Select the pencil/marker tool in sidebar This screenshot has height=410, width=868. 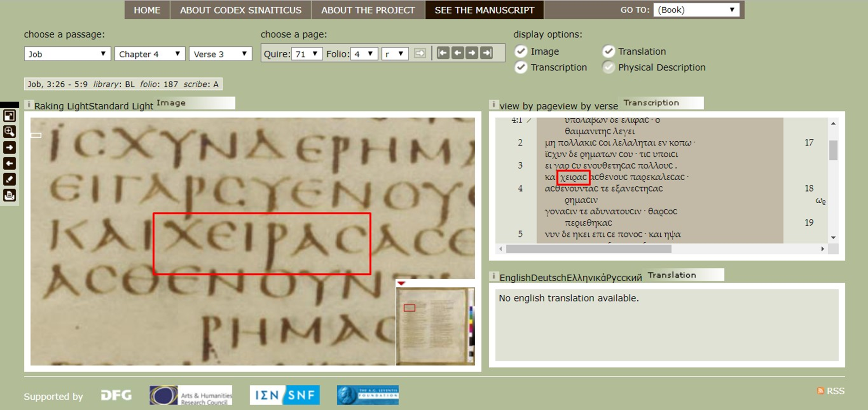(9, 179)
